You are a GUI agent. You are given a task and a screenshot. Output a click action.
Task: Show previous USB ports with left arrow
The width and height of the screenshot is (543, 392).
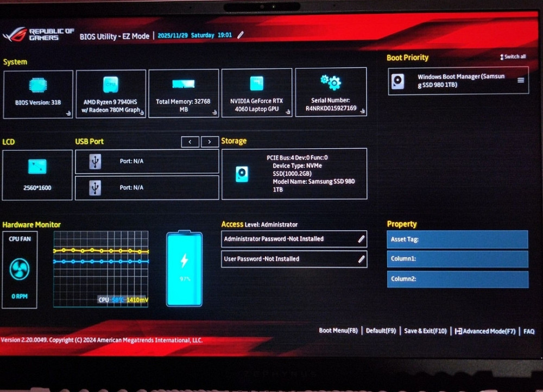pyautogui.click(x=190, y=142)
